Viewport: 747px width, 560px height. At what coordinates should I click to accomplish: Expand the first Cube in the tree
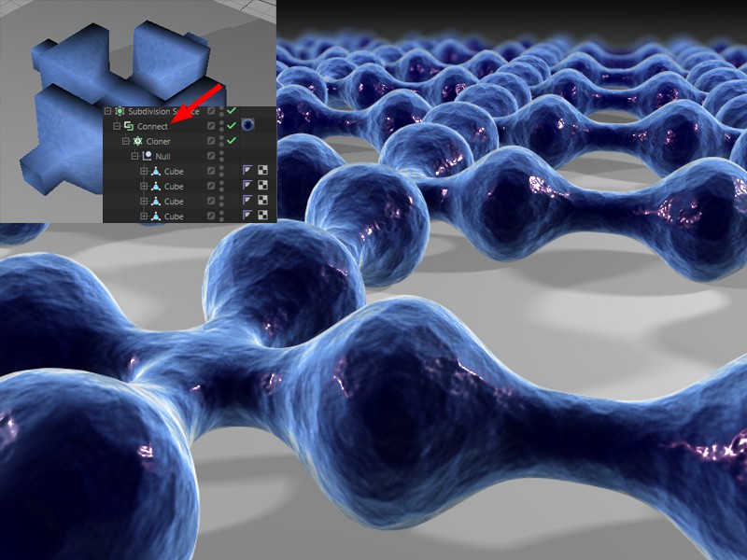[144, 172]
